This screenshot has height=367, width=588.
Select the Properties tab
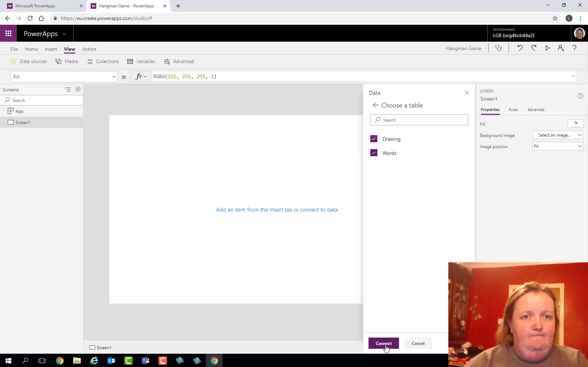[490, 110]
